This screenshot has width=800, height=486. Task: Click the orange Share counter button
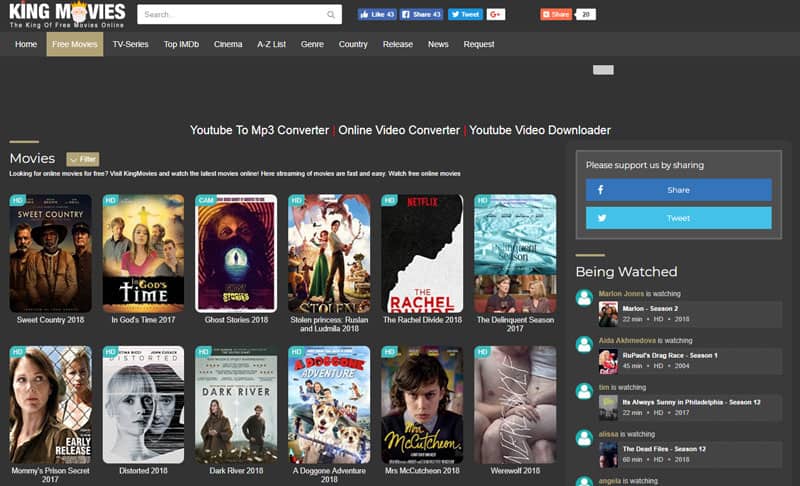557,14
